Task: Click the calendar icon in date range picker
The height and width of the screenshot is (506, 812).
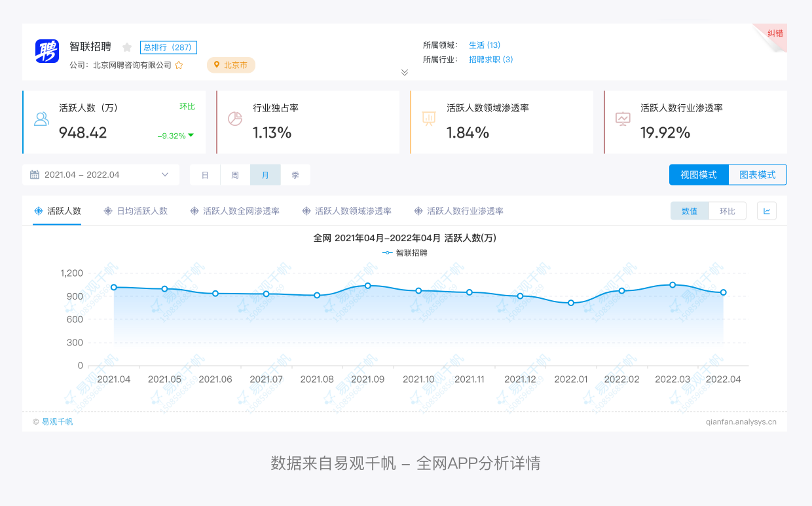Action: [x=35, y=175]
